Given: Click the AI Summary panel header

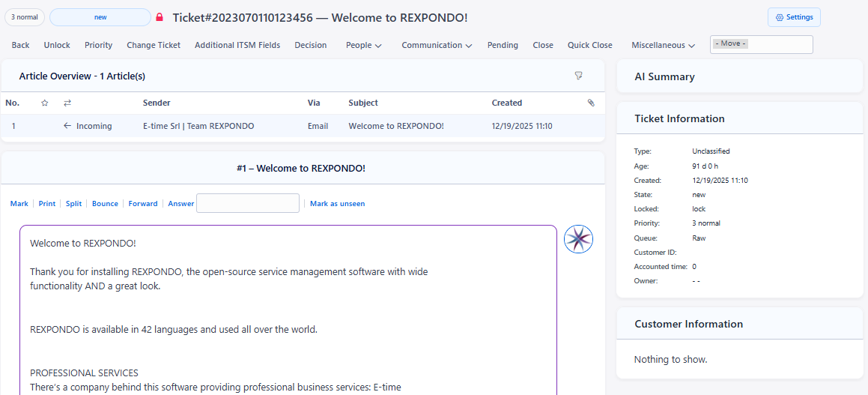Looking at the screenshot, I should pos(740,76).
